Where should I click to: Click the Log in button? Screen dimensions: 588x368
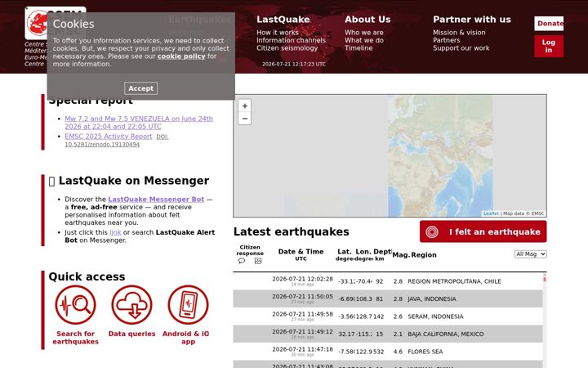549,46
